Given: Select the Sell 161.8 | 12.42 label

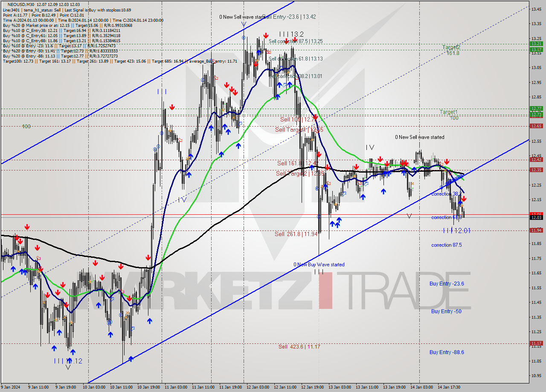Looking at the screenshot, I should click(x=299, y=163).
